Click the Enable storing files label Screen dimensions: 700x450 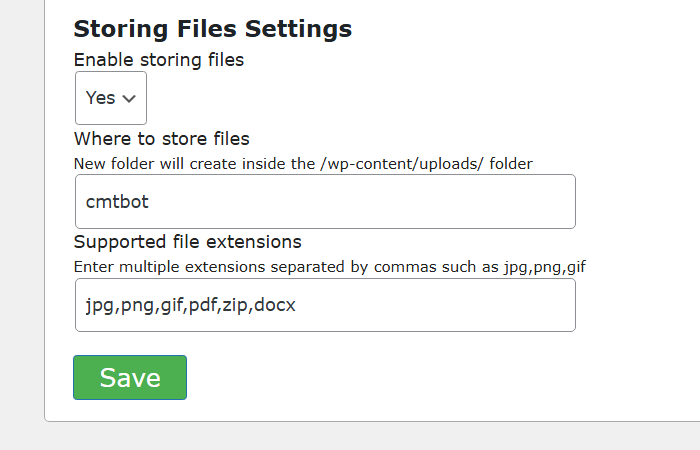pyautogui.click(x=158, y=60)
